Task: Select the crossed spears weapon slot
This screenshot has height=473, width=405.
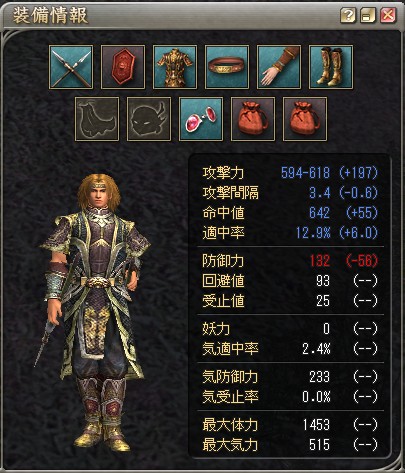Action: (x=71, y=67)
